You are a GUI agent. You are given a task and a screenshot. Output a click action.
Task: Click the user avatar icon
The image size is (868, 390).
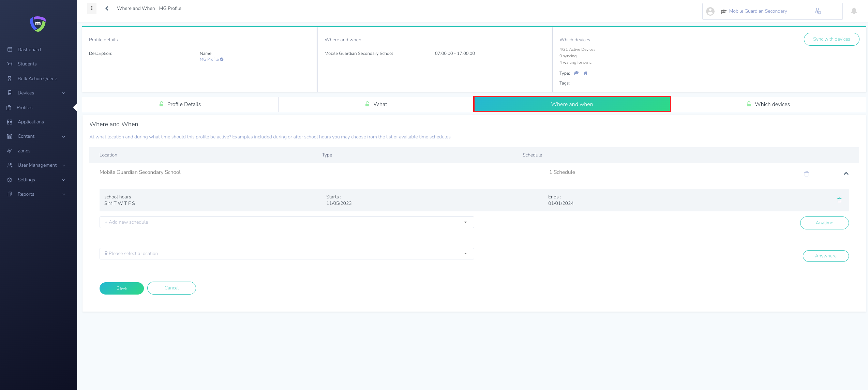coord(710,11)
